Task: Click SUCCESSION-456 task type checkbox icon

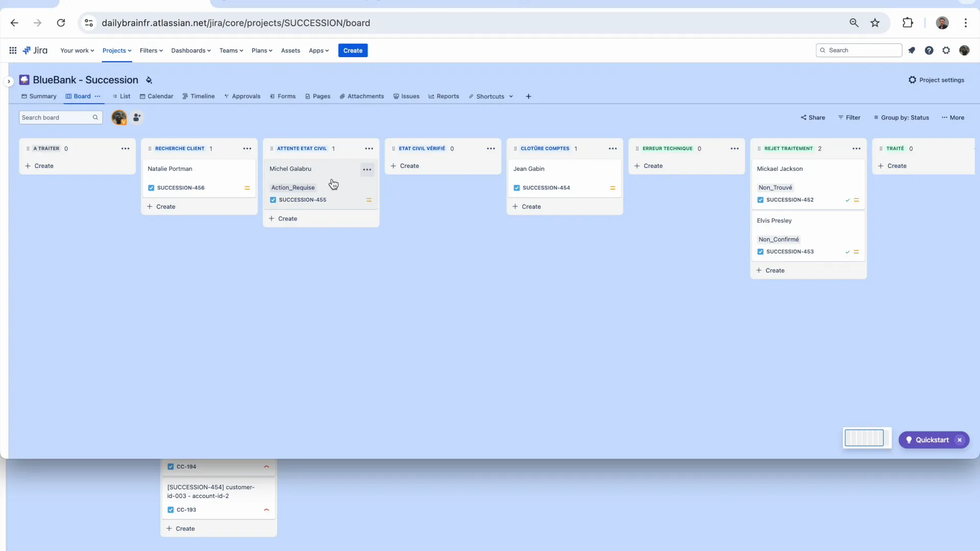Action: (151, 188)
